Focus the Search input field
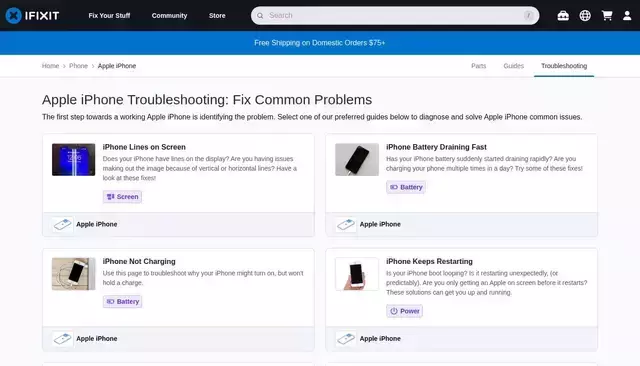 (395, 16)
